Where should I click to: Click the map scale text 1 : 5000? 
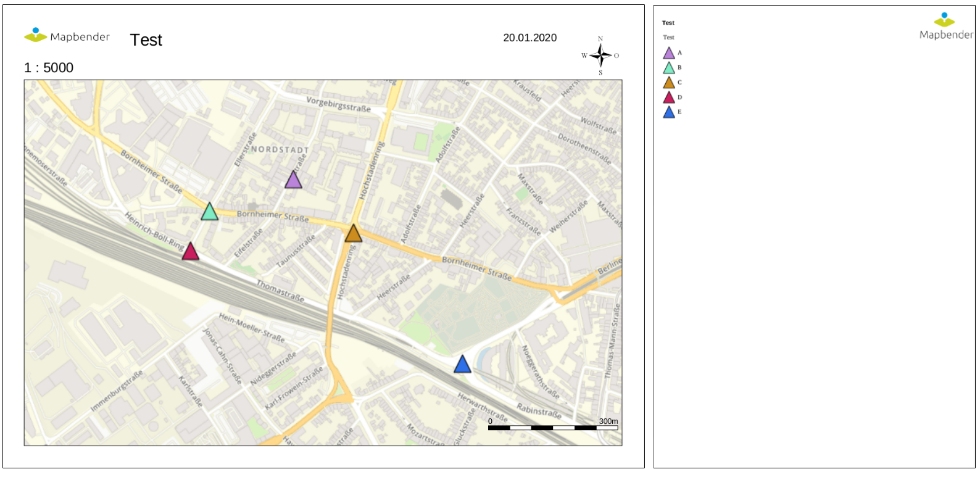(49, 68)
